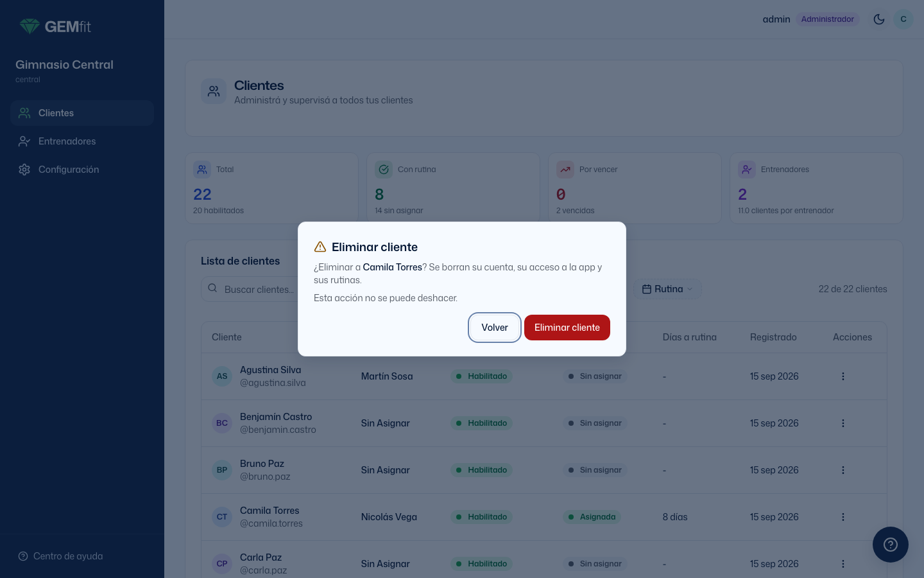Viewport: 924px width, 578px height.
Task: Open the Rutina filter dropdown
Action: [668, 289]
